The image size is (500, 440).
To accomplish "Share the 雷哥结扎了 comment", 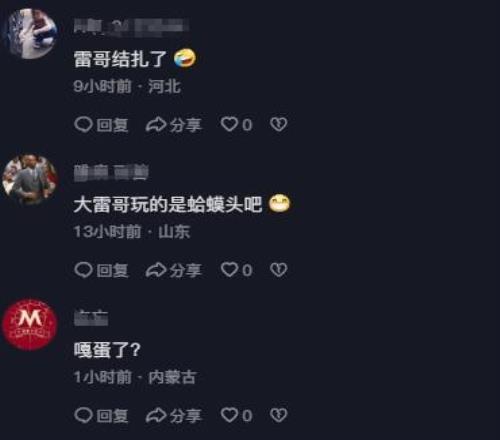I will click(x=174, y=125).
